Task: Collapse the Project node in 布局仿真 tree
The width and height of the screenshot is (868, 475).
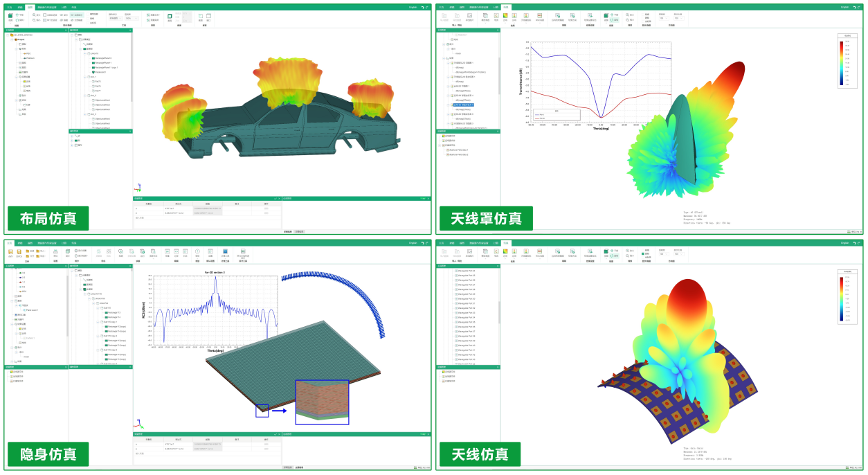Action: 11,39
